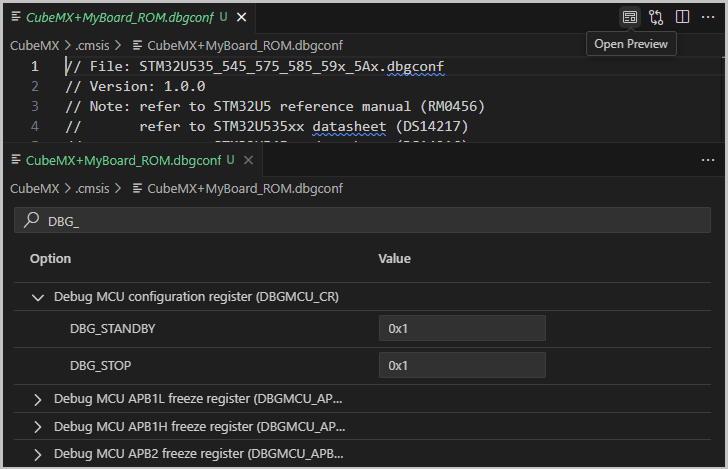The height and width of the screenshot is (469, 728).
Task: Open More Actions menu in lower editor group
Action: pyautogui.click(x=708, y=160)
